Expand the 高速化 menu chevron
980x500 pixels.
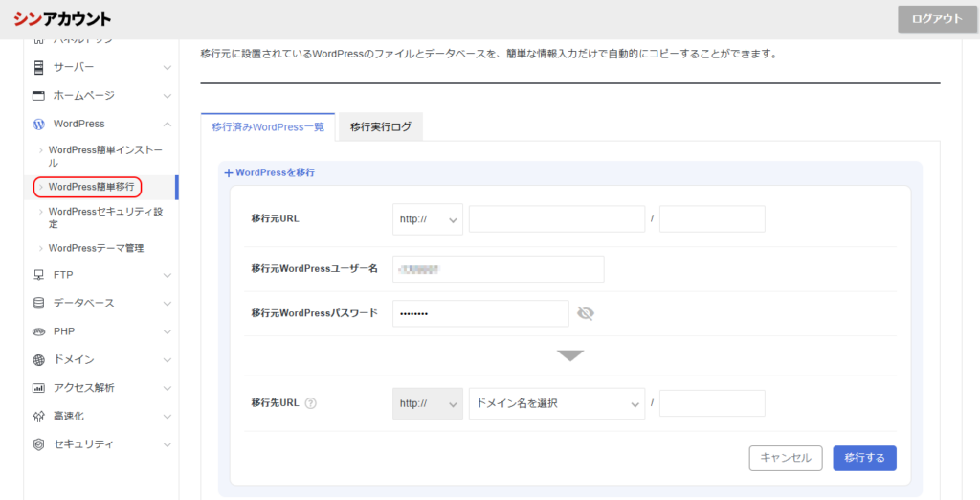[167, 416]
